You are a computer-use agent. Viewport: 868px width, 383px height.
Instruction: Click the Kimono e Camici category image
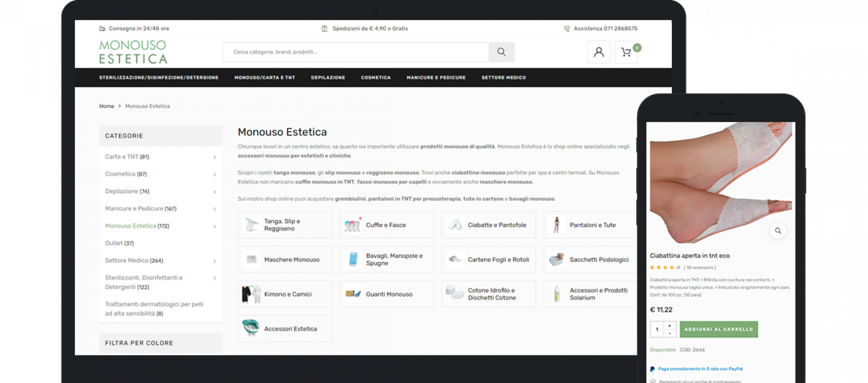[251, 294]
